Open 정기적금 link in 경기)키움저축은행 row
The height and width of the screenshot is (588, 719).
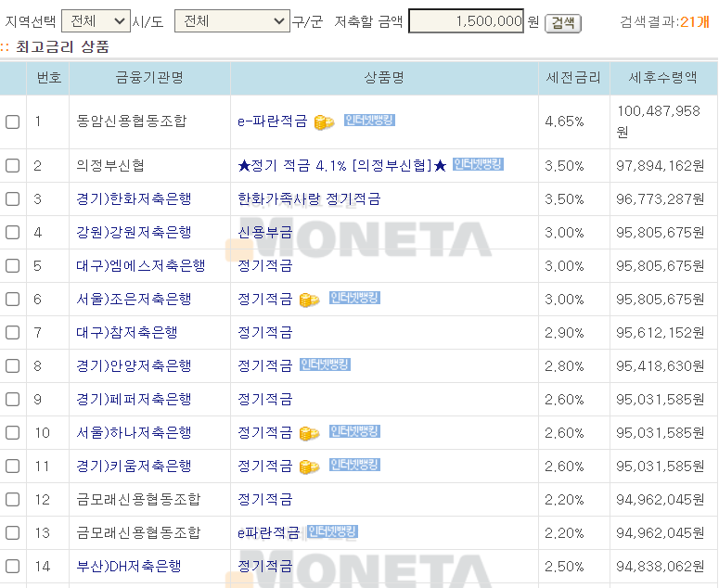[265, 467]
